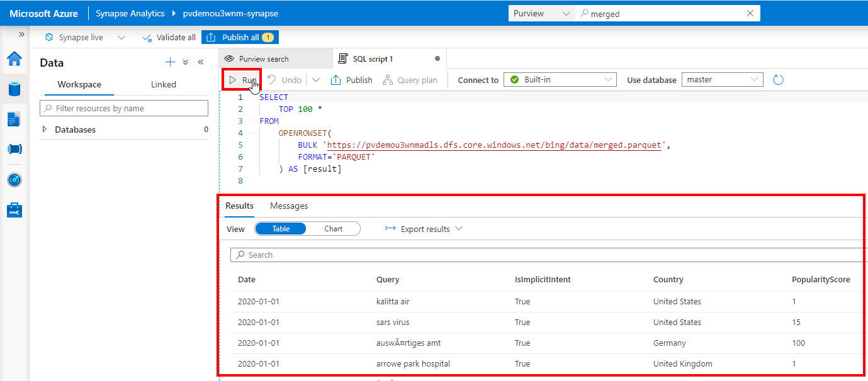Open the Purview search scope dropdown
Viewport: 868px width, 381px height.
[541, 13]
